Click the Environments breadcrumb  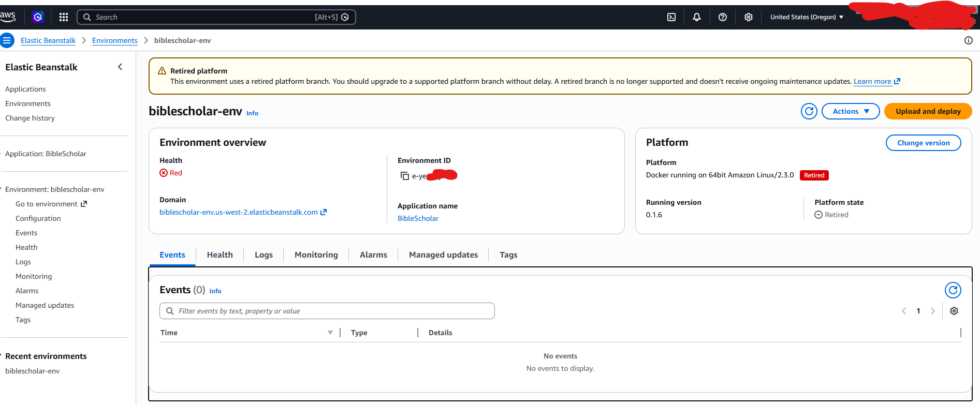pos(115,40)
